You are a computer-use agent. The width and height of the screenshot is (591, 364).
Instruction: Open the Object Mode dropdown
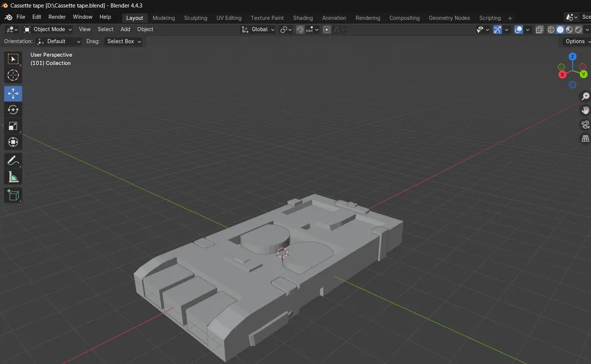pyautogui.click(x=47, y=30)
